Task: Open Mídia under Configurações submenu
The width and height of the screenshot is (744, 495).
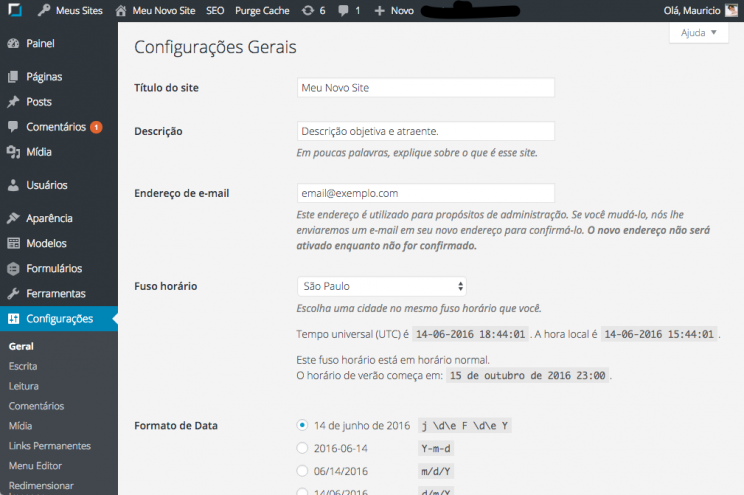Action: point(20,426)
